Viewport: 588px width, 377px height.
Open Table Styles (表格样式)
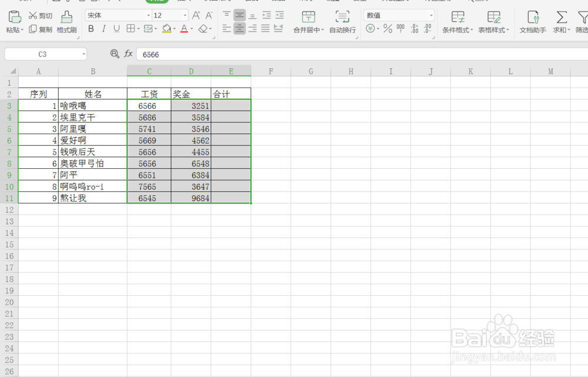tap(493, 22)
